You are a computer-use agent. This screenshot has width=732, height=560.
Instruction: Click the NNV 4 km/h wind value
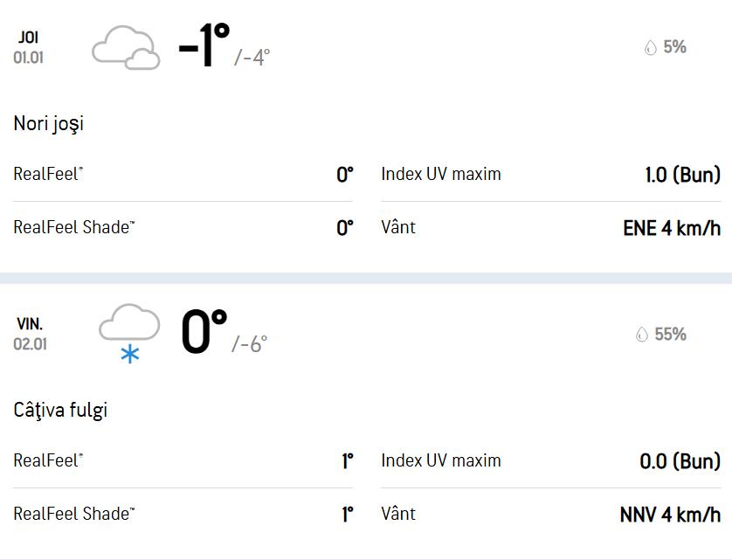(670, 515)
